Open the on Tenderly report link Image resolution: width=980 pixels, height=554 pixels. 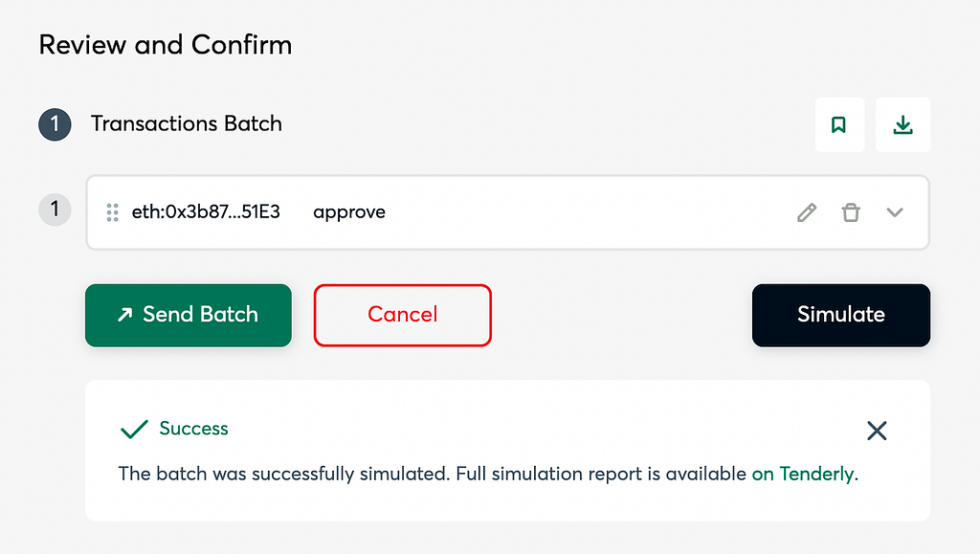pos(803,474)
